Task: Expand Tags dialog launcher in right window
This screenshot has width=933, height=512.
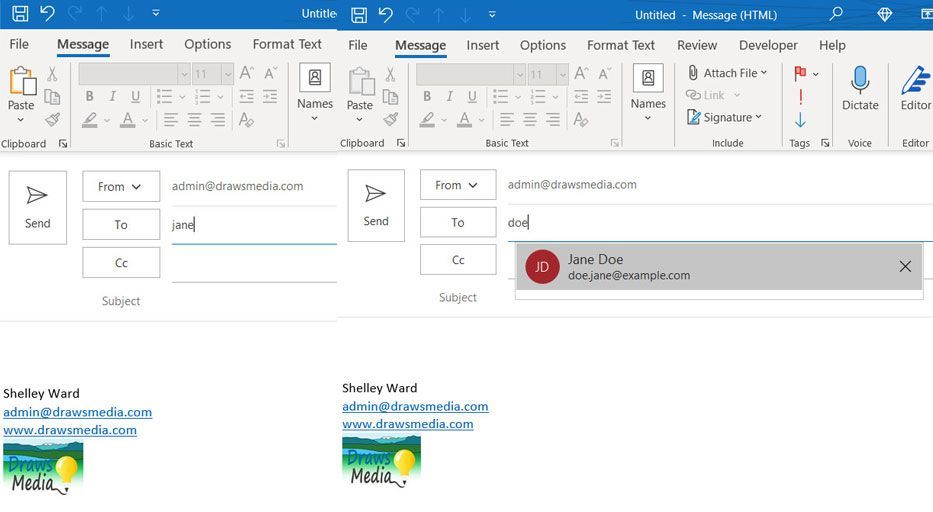Action: pyautogui.click(x=825, y=143)
